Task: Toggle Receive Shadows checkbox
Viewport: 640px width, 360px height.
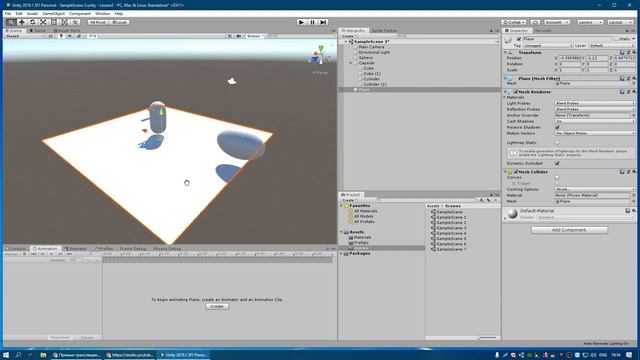Action: pyautogui.click(x=557, y=127)
